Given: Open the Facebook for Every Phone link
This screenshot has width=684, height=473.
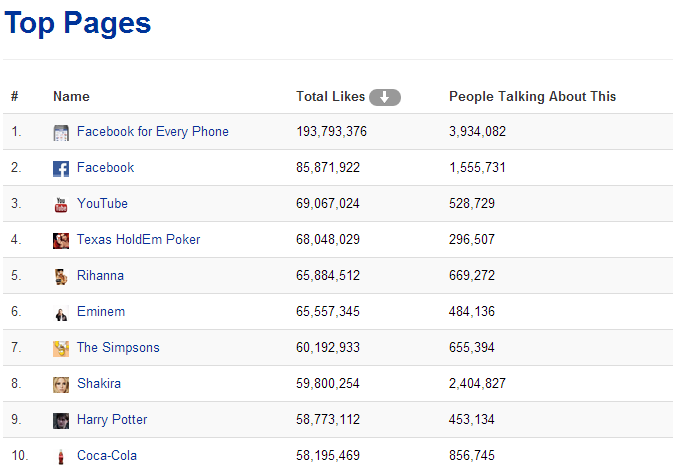Looking at the screenshot, I should [152, 132].
